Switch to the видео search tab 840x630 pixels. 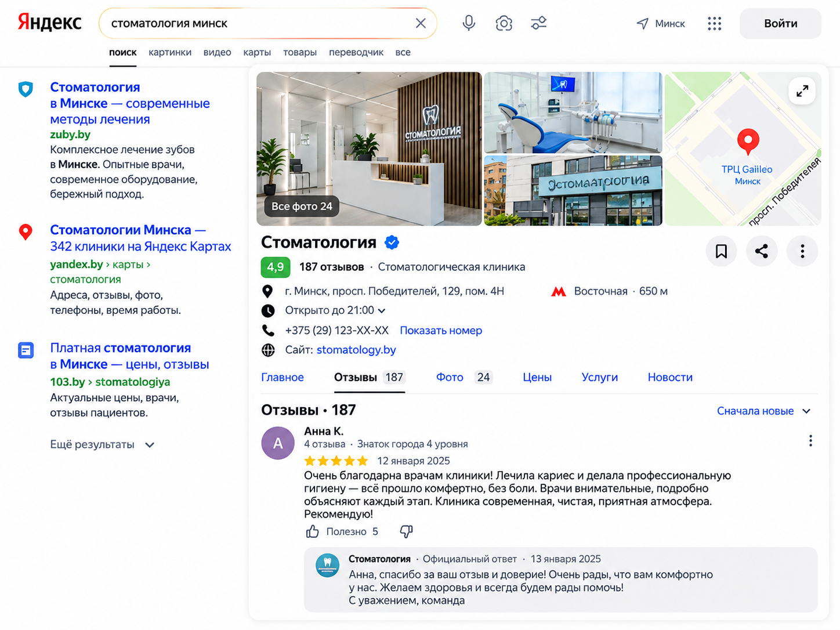pyautogui.click(x=217, y=52)
